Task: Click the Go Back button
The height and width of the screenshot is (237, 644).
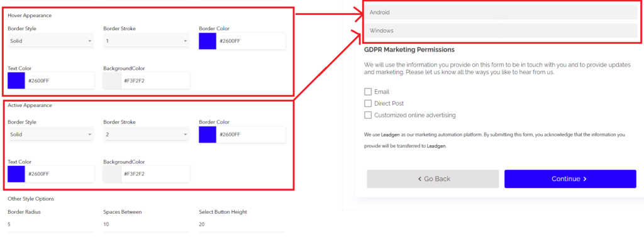Action: 433,179
